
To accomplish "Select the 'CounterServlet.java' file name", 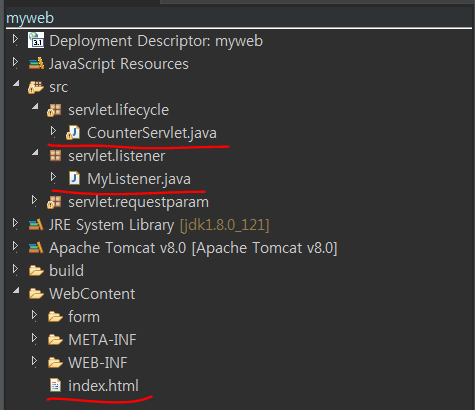I will (x=152, y=133).
